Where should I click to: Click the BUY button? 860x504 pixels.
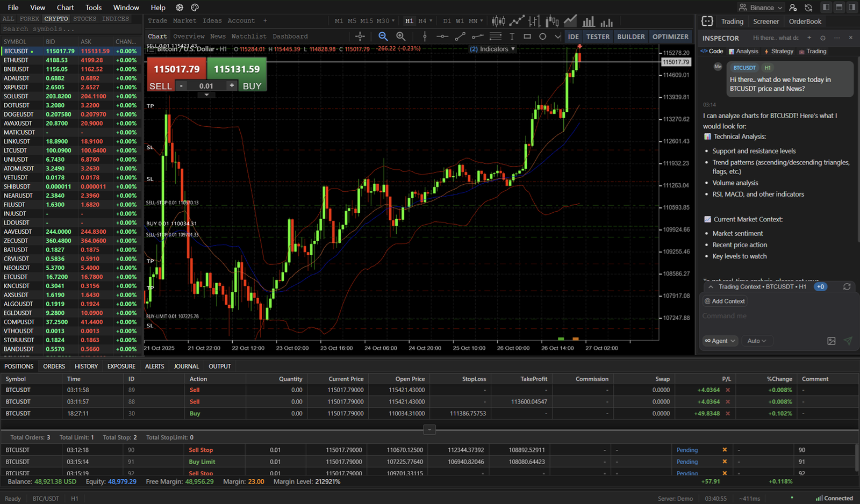coord(252,85)
